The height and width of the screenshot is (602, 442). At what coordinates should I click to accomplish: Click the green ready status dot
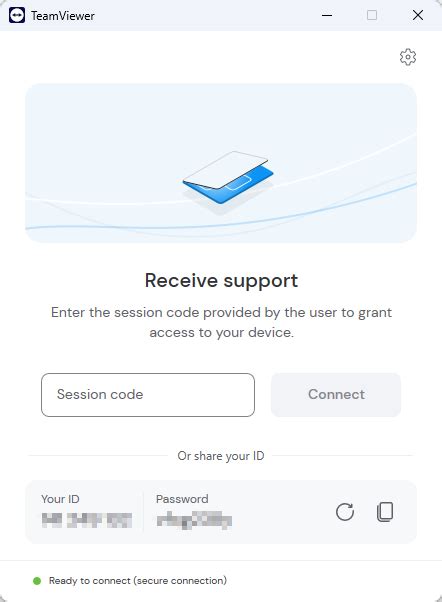click(37, 581)
